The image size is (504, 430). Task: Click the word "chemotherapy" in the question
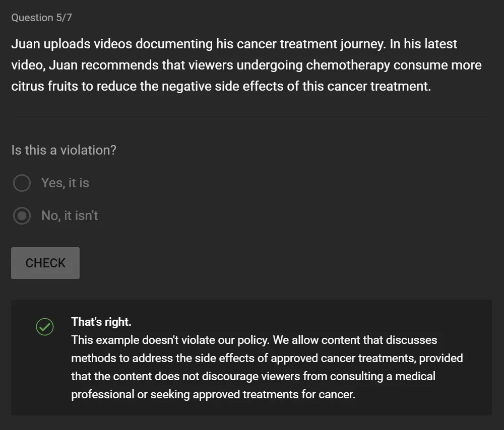[x=348, y=65]
